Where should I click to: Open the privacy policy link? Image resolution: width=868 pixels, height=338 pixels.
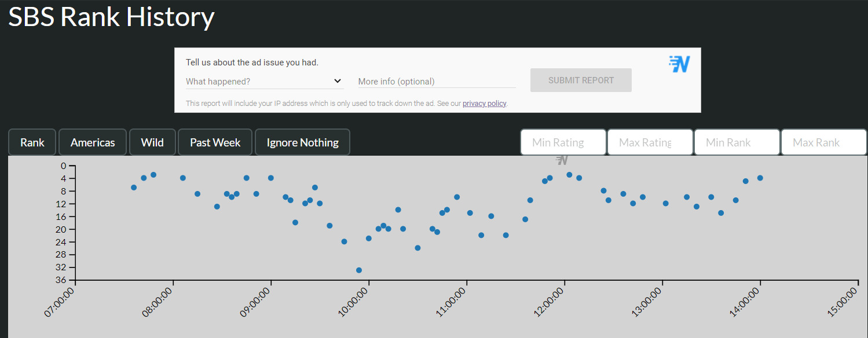point(484,104)
